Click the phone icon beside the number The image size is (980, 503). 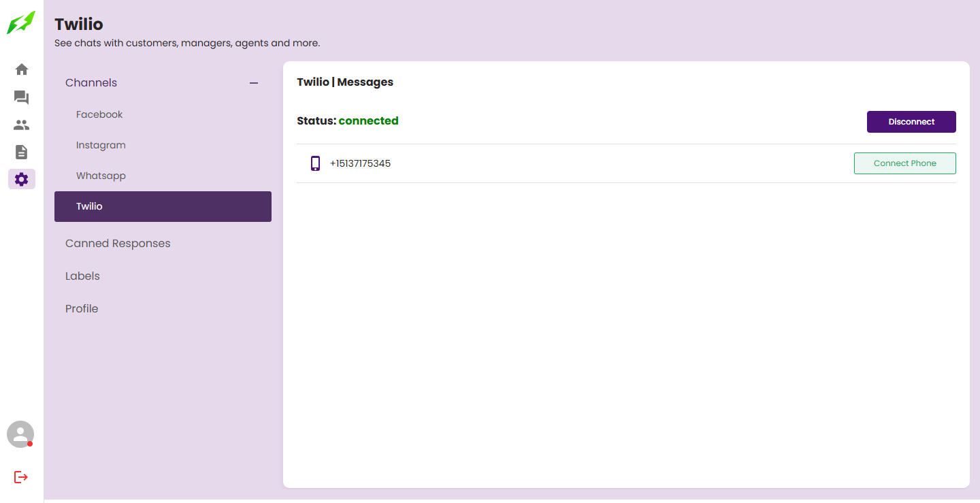(x=315, y=163)
